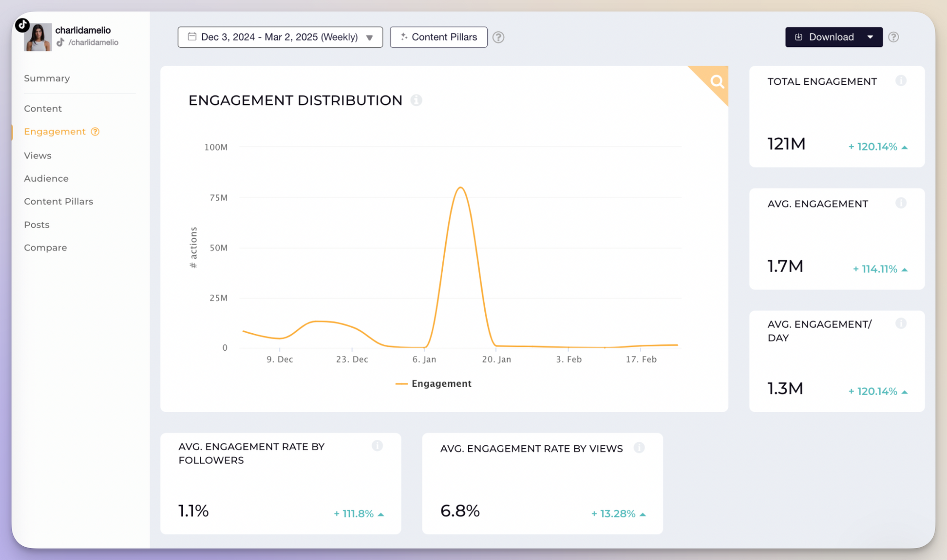Navigate to the Views tab
This screenshot has height=560, width=947.
tap(37, 155)
